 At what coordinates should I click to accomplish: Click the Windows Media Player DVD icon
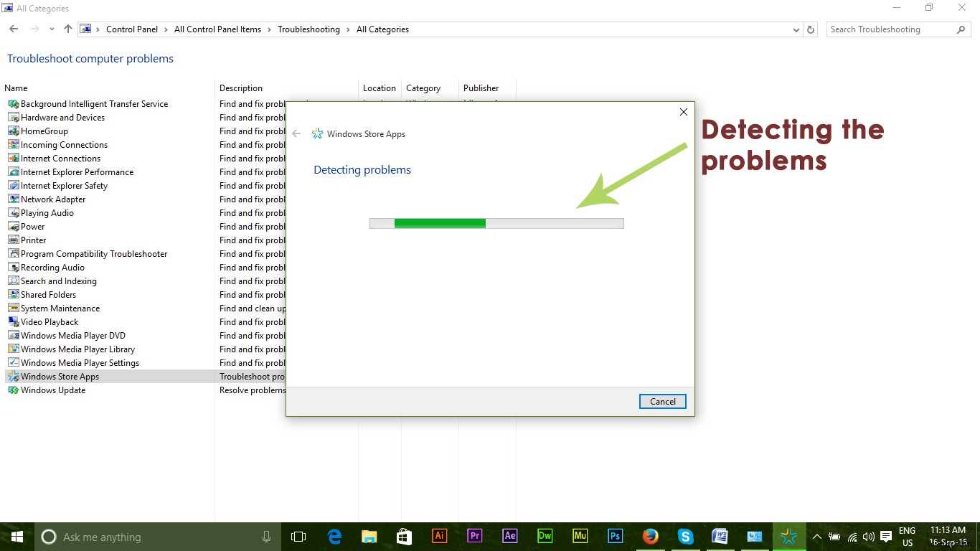click(13, 336)
